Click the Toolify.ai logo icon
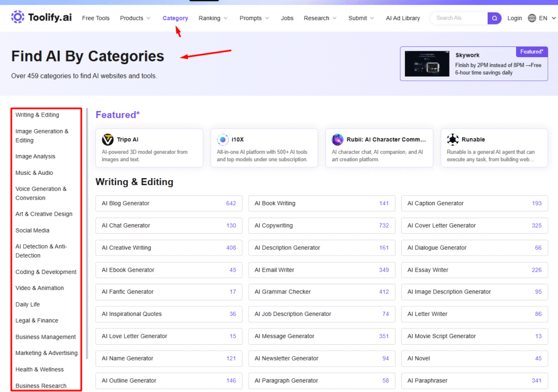The image size is (558, 392). click(x=18, y=17)
